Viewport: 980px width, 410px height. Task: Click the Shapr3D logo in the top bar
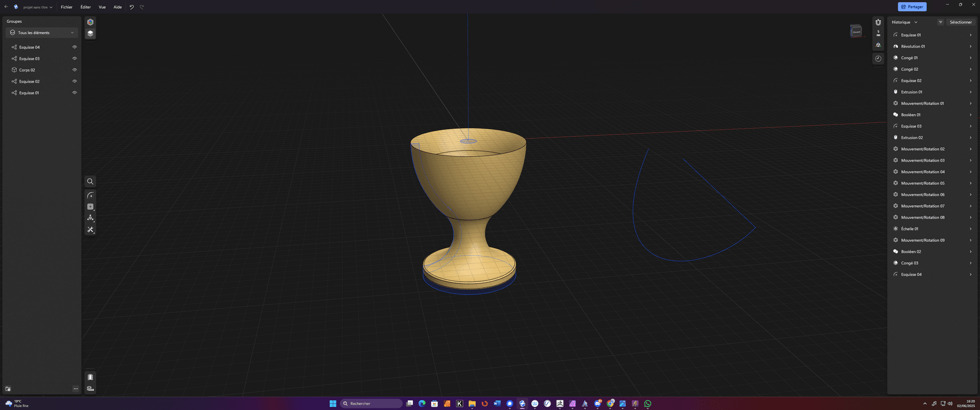pos(16,7)
